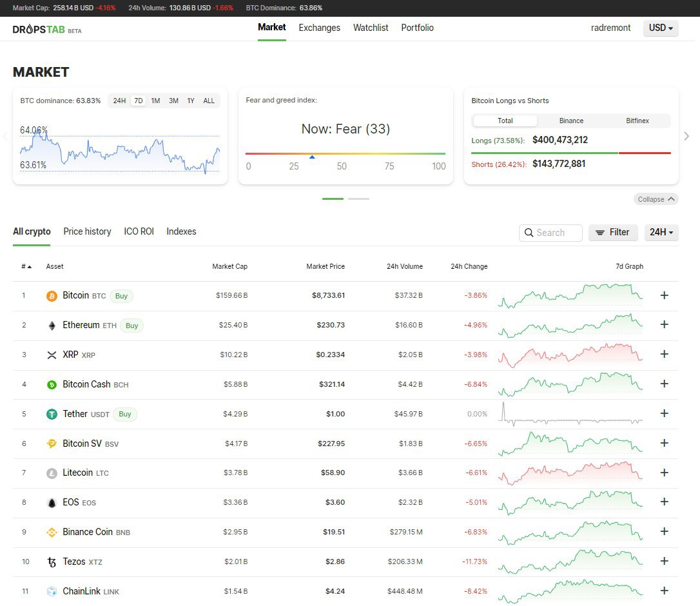Image resolution: width=700 pixels, height=606 pixels.
Task: Click the Bitcoin 7d graph thumbnail
Action: (x=570, y=296)
